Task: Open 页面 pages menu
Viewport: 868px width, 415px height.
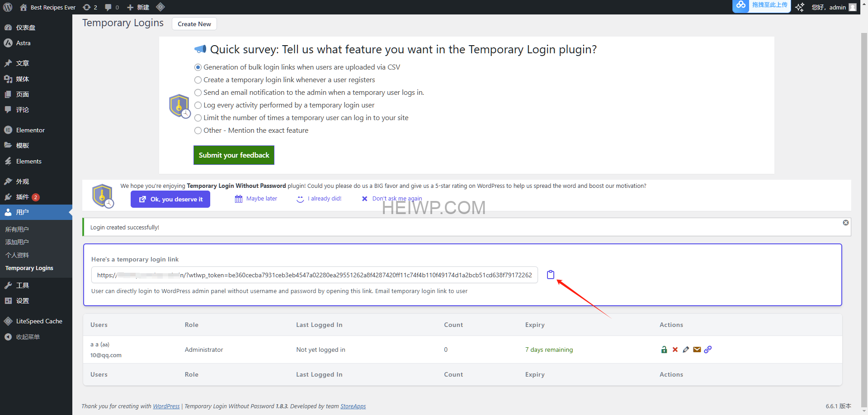Action: pyautogui.click(x=36, y=94)
